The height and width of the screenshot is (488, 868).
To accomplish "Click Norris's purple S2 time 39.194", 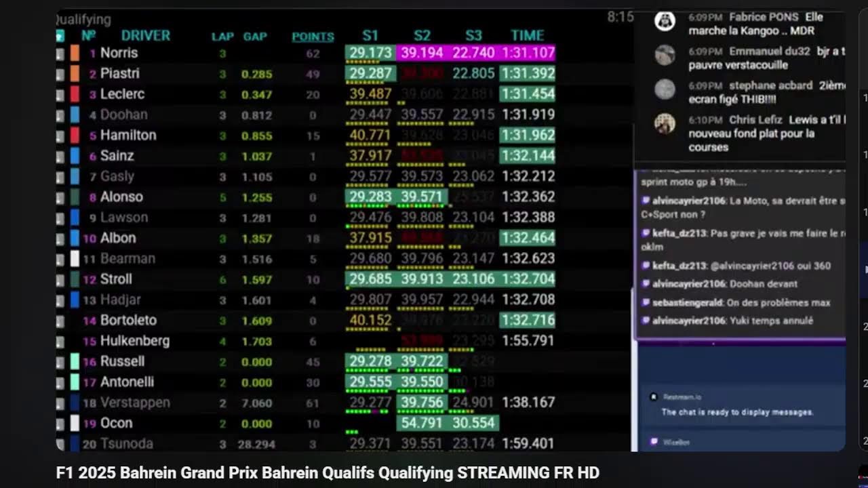I will (x=422, y=53).
